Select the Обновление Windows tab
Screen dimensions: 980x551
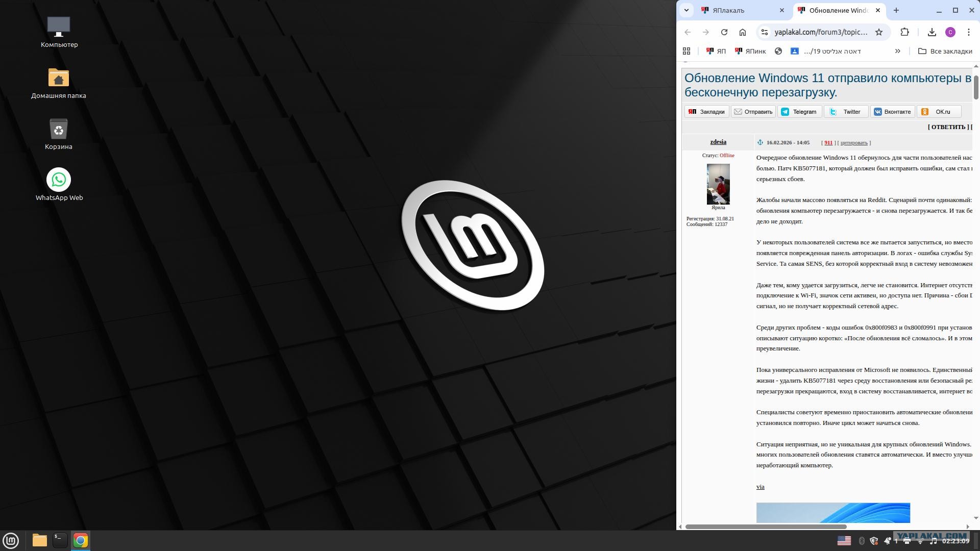pyautogui.click(x=839, y=10)
